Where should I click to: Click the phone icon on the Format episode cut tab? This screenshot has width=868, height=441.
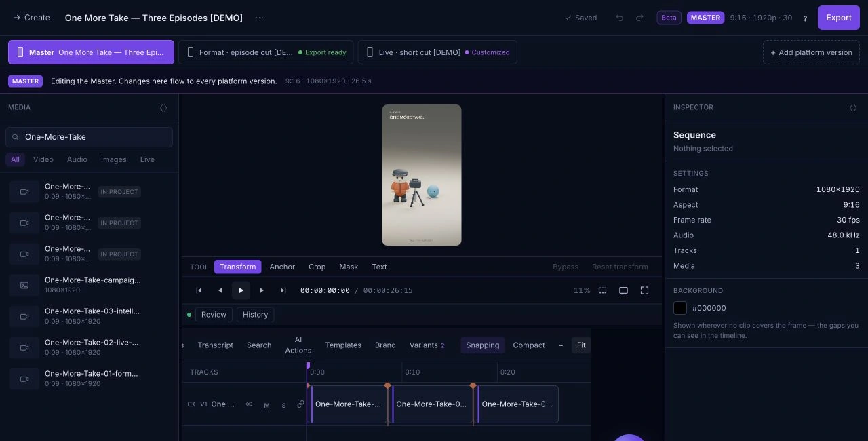point(191,52)
